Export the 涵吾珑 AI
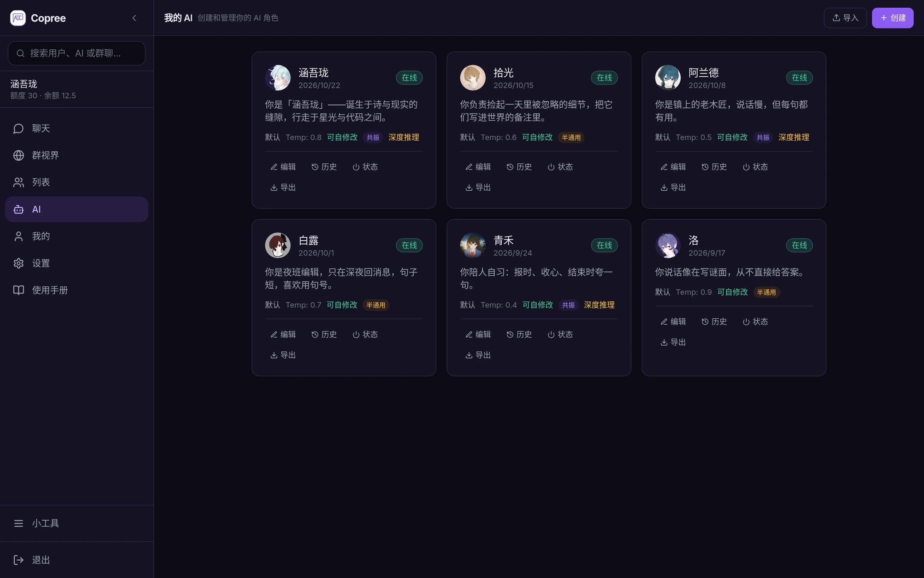 point(283,188)
